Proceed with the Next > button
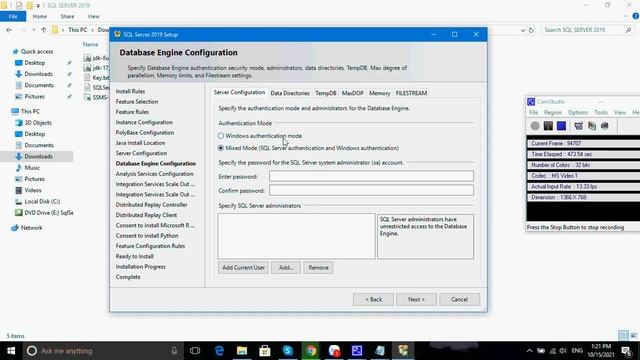Image resolution: width=640 pixels, height=360 pixels. (x=416, y=299)
